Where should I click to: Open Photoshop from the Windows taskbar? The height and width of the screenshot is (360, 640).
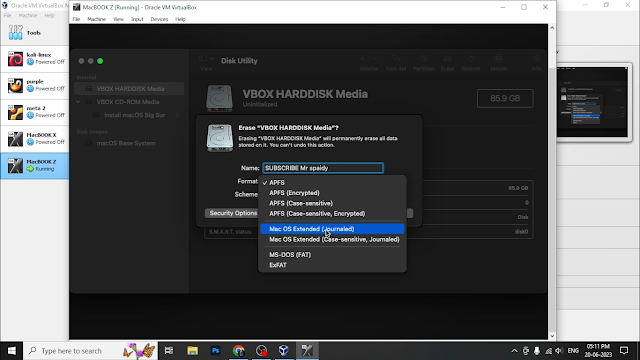pyautogui.click(x=216, y=351)
